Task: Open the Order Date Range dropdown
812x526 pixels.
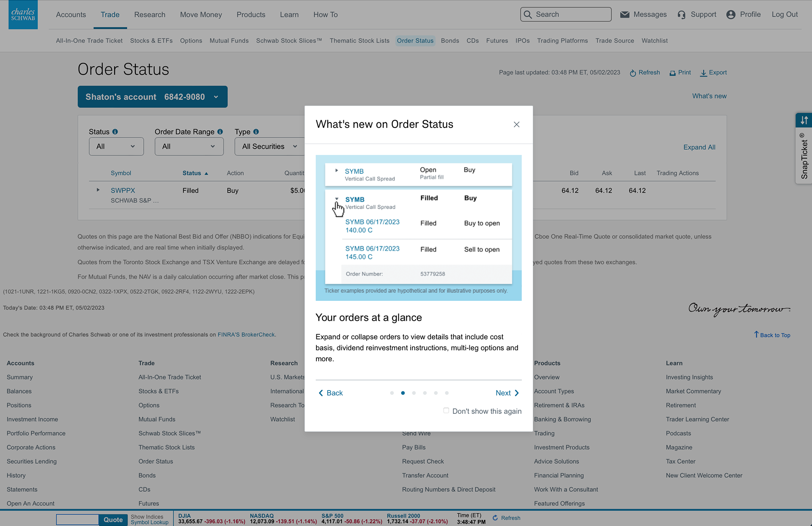Action: (x=189, y=146)
